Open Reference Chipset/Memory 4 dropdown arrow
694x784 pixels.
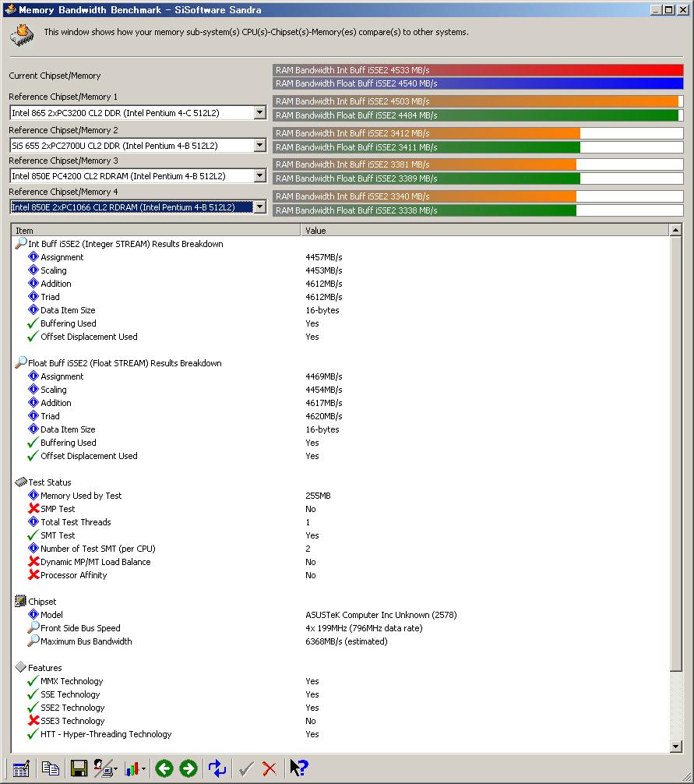[x=260, y=207]
